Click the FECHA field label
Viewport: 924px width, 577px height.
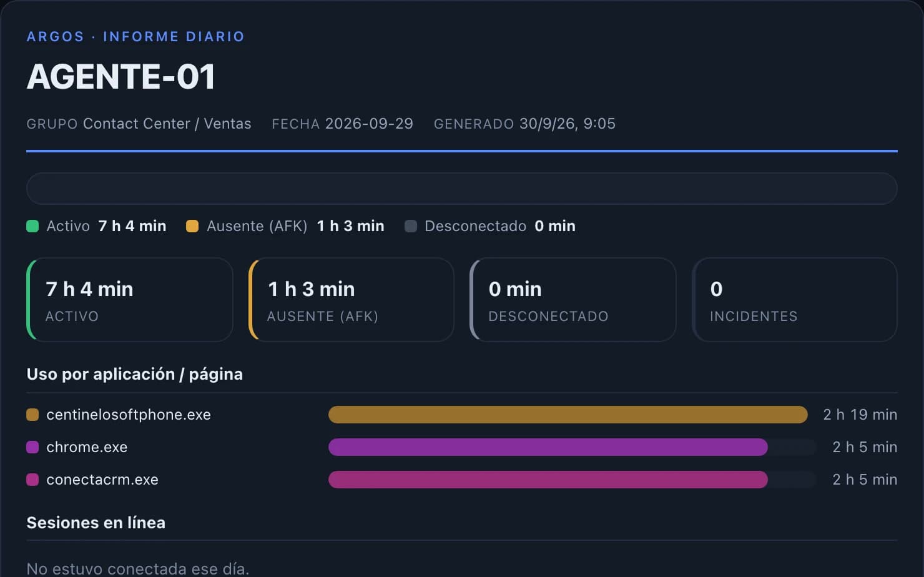(x=296, y=124)
